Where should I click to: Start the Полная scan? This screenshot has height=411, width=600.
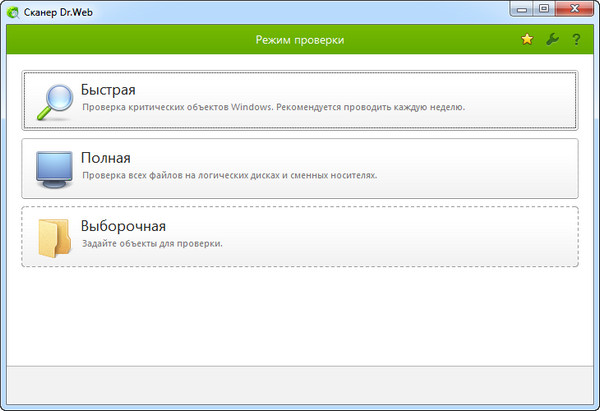click(300, 168)
